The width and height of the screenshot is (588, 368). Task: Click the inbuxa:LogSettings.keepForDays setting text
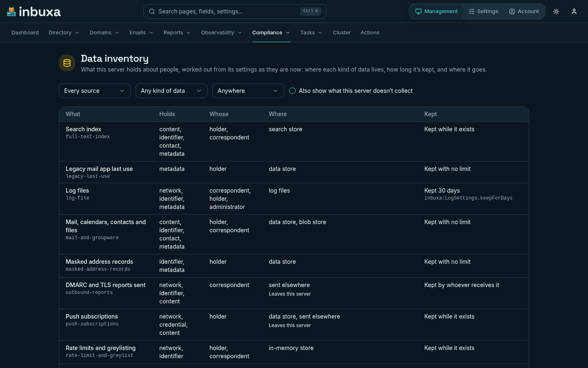468,198
